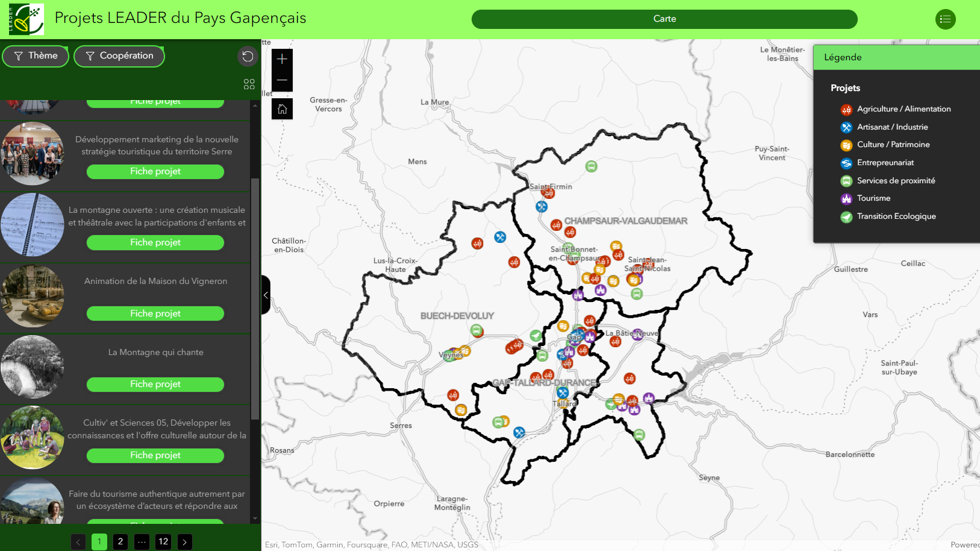Go to next page of projects
Viewport: 980px width, 551px height.
(185, 542)
